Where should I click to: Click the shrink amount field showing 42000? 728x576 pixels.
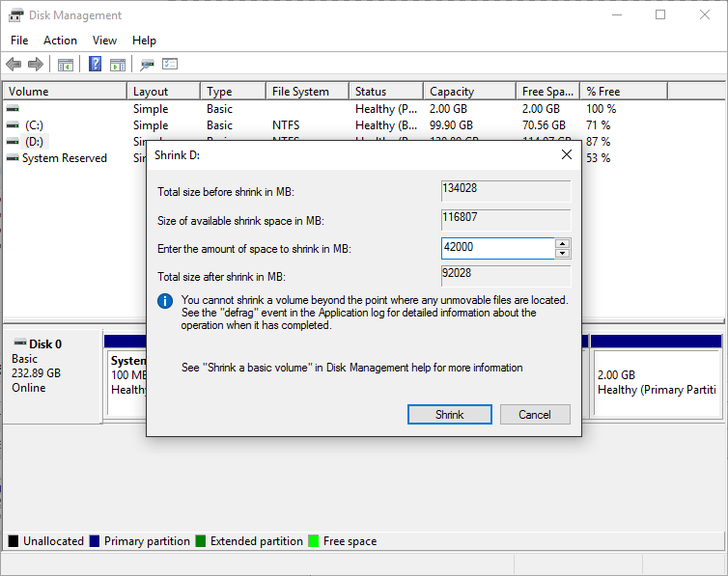pyautogui.click(x=497, y=248)
